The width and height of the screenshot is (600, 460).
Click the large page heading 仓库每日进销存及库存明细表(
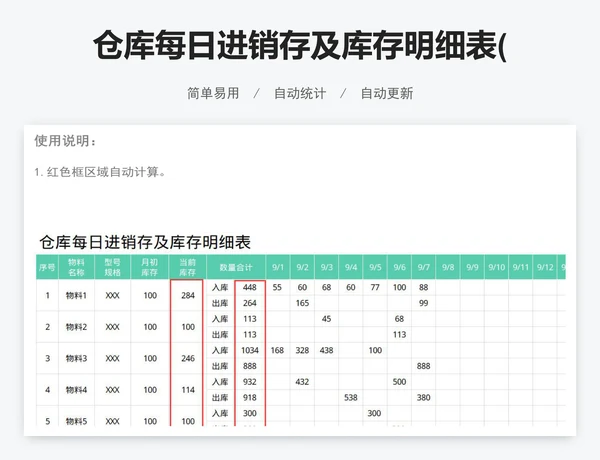[300, 45]
